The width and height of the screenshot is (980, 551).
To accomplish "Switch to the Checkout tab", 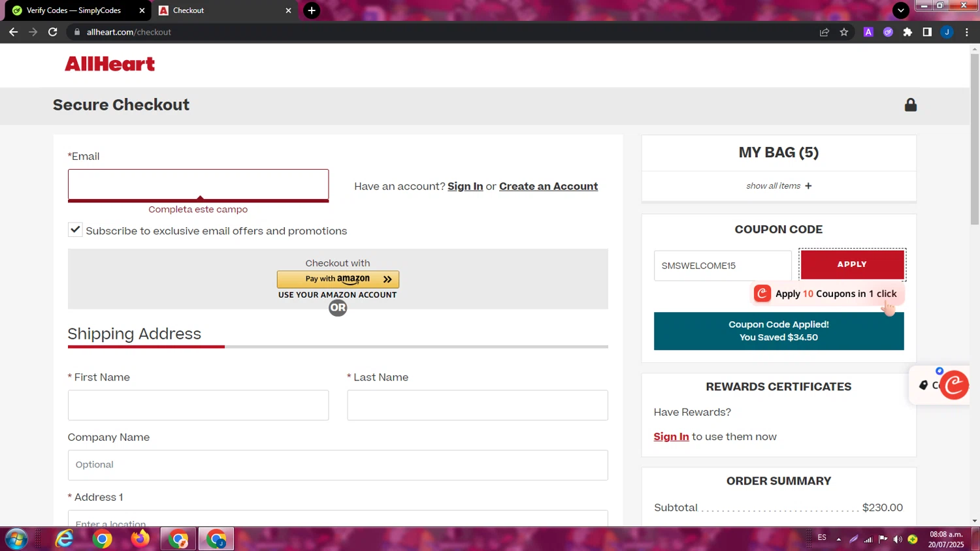I will 225,10.
